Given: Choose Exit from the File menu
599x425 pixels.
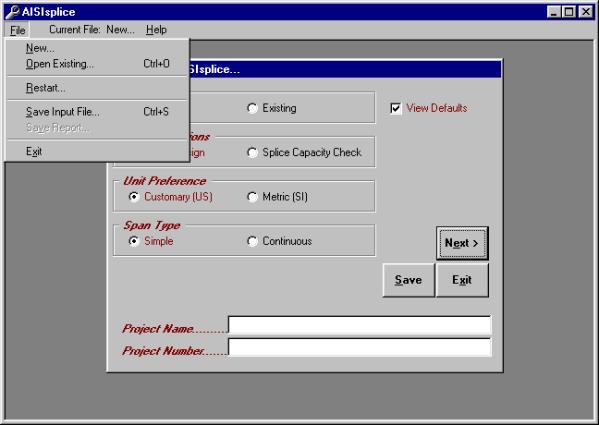Looking at the screenshot, I should (97, 152).
